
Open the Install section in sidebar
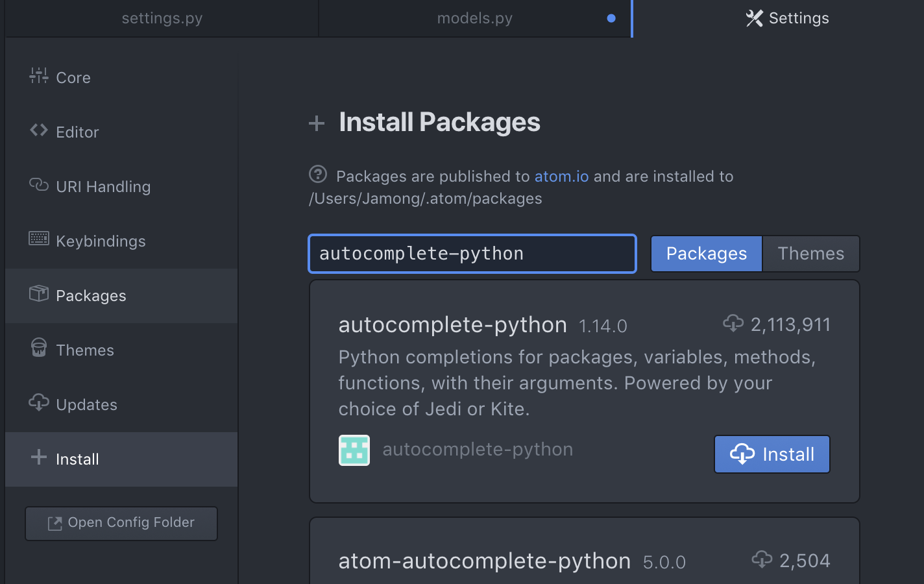[x=77, y=459]
